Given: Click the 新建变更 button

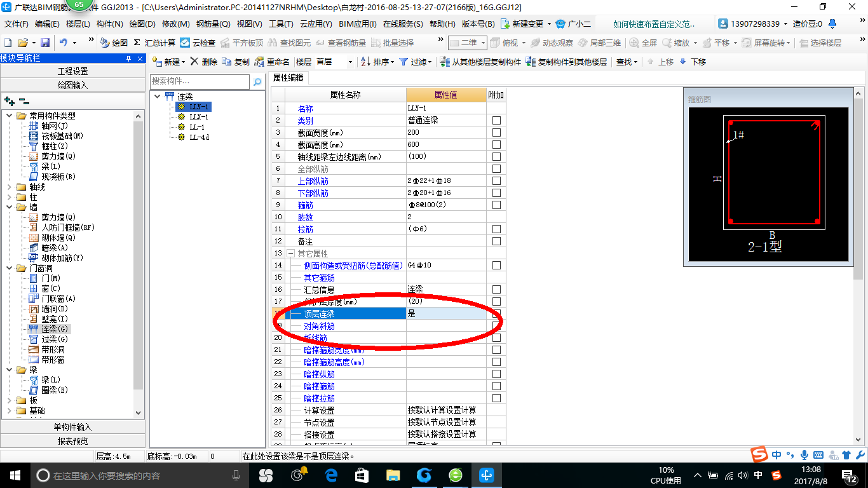Looking at the screenshot, I should tap(523, 24).
